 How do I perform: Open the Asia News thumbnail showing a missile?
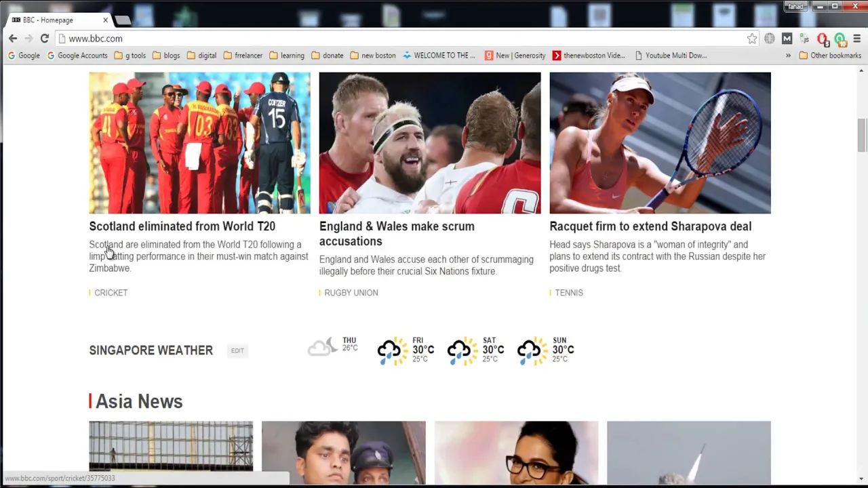[689, 453]
